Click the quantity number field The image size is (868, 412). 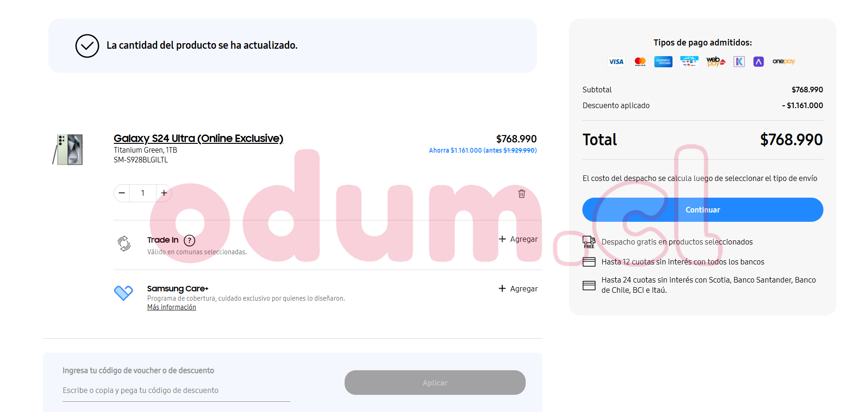point(143,193)
